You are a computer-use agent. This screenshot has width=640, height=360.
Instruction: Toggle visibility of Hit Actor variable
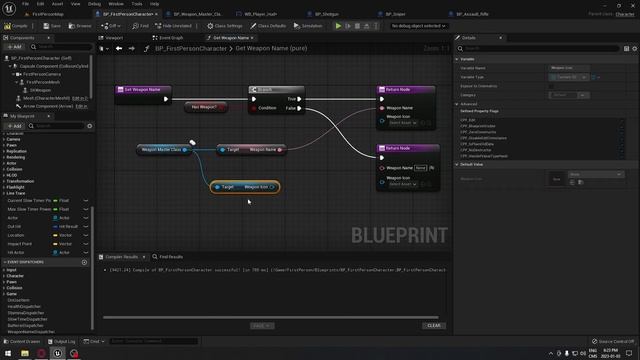[86, 253]
